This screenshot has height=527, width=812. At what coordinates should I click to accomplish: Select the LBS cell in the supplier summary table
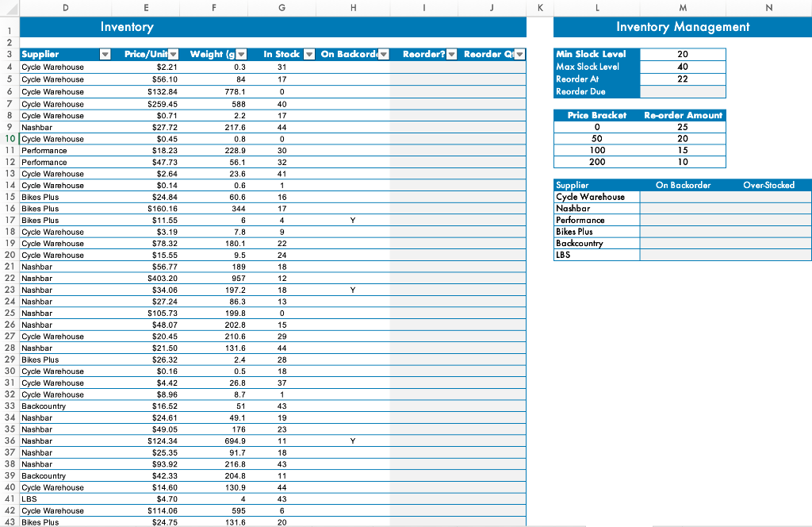point(596,255)
